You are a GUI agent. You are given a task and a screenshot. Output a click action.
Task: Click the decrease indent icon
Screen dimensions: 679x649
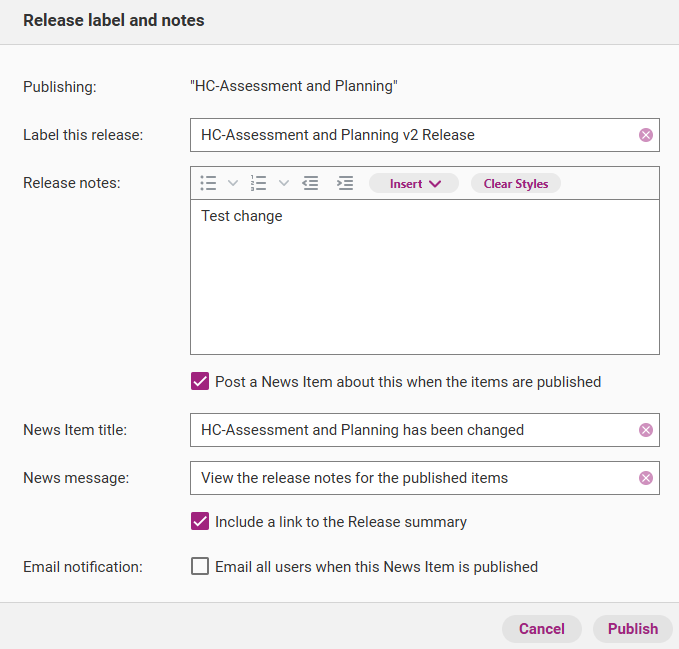point(311,183)
